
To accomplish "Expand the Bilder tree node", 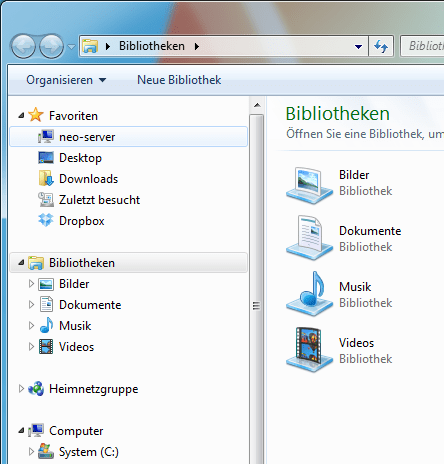I will tap(31, 284).
